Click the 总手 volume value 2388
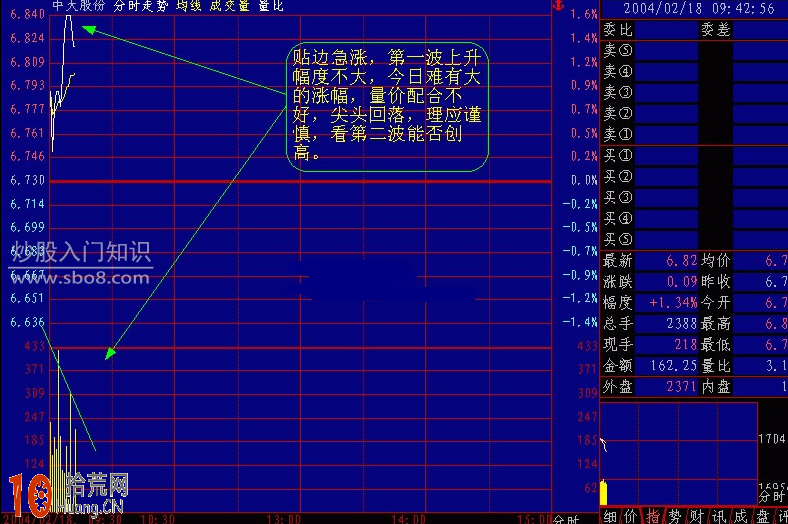The width and height of the screenshot is (788, 524). point(682,324)
